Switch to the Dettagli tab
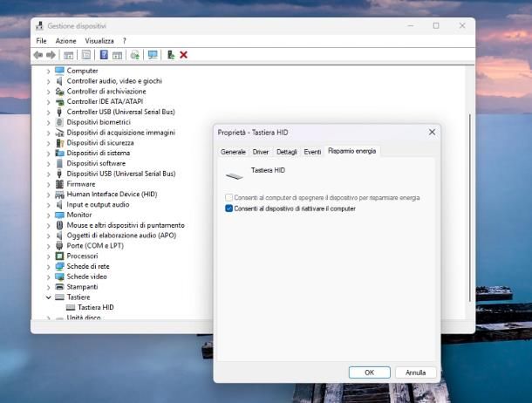This screenshot has width=532, height=403. coord(287,152)
